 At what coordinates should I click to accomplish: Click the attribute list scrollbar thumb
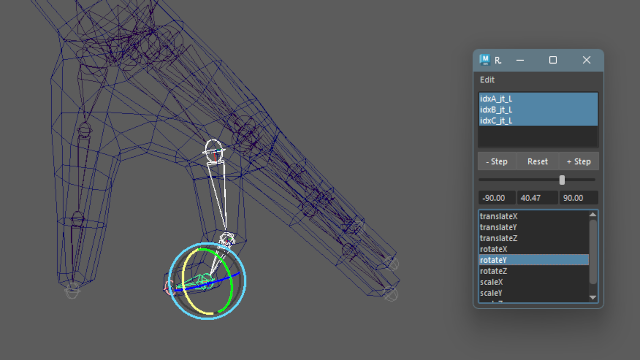click(x=593, y=252)
